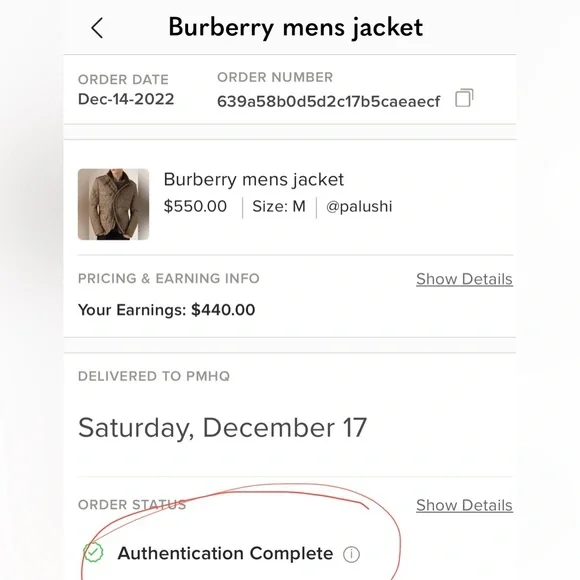Image resolution: width=580 pixels, height=580 pixels.
Task: Tap the Authentication Complete status text
Action: (x=225, y=553)
